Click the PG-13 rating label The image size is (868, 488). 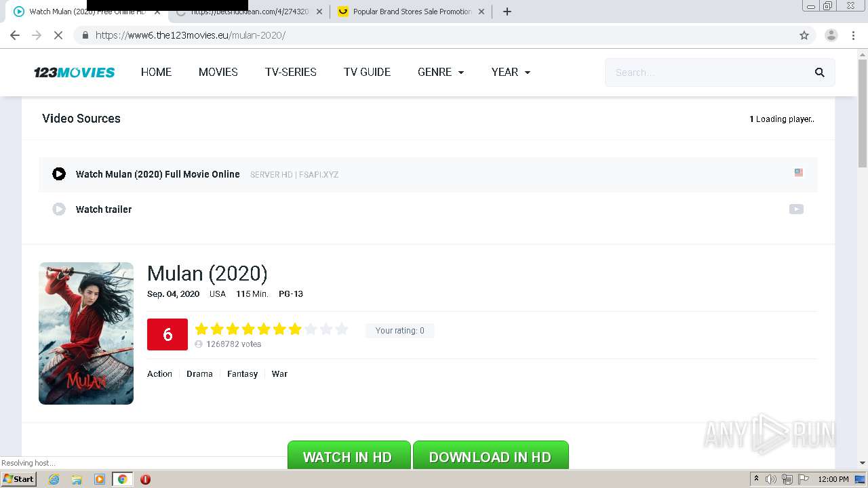[x=291, y=294]
